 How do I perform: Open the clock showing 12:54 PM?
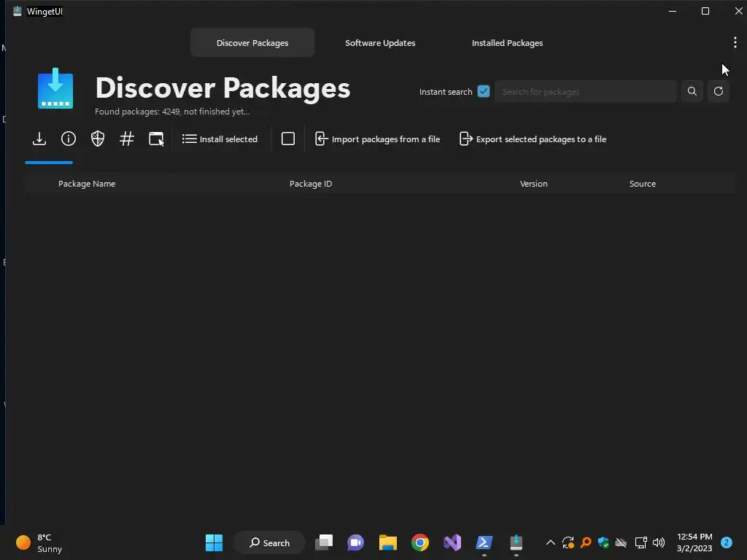694,542
